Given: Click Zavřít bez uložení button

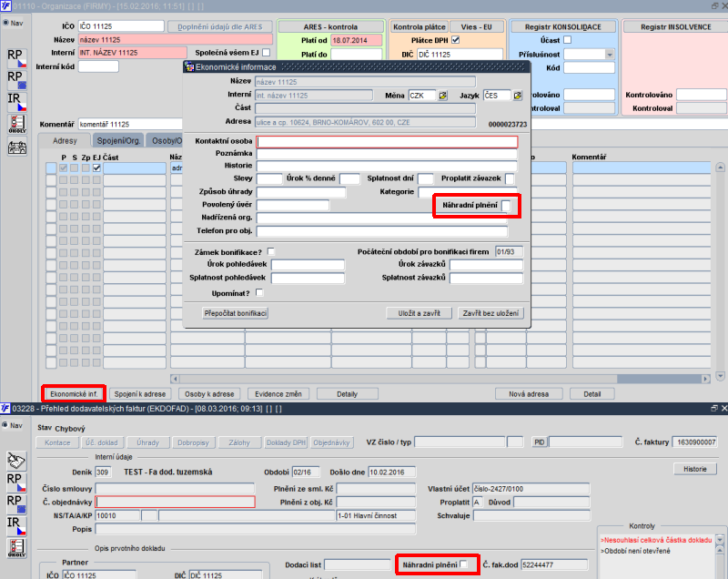Looking at the screenshot, I should (490, 313).
